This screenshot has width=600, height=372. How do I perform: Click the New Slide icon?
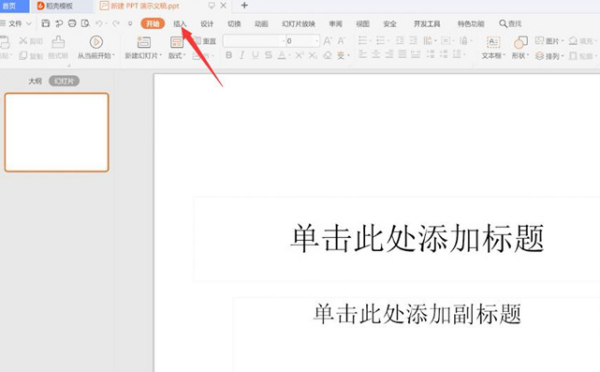tap(144, 42)
